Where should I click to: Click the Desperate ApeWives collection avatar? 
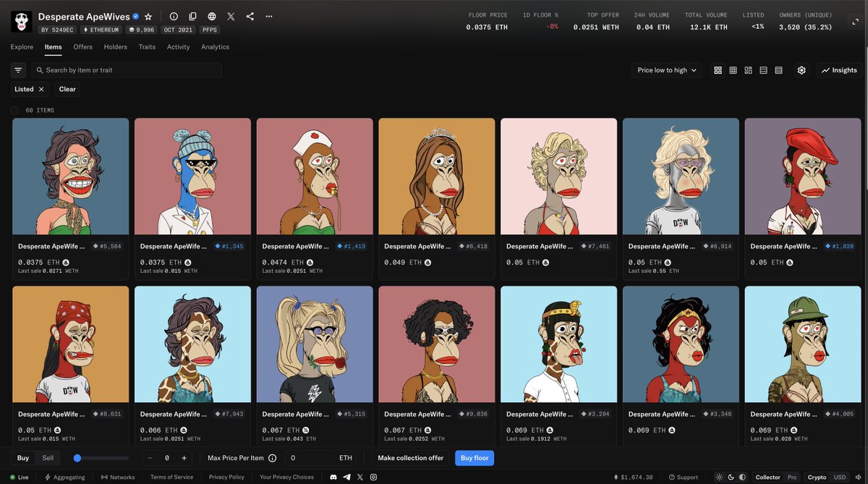(21, 21)
